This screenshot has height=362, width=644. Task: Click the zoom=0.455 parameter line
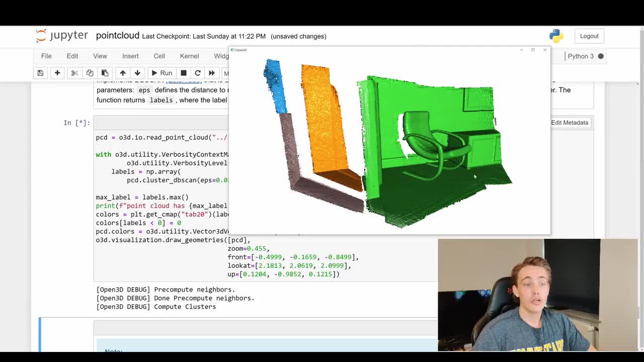pos(249,248)
